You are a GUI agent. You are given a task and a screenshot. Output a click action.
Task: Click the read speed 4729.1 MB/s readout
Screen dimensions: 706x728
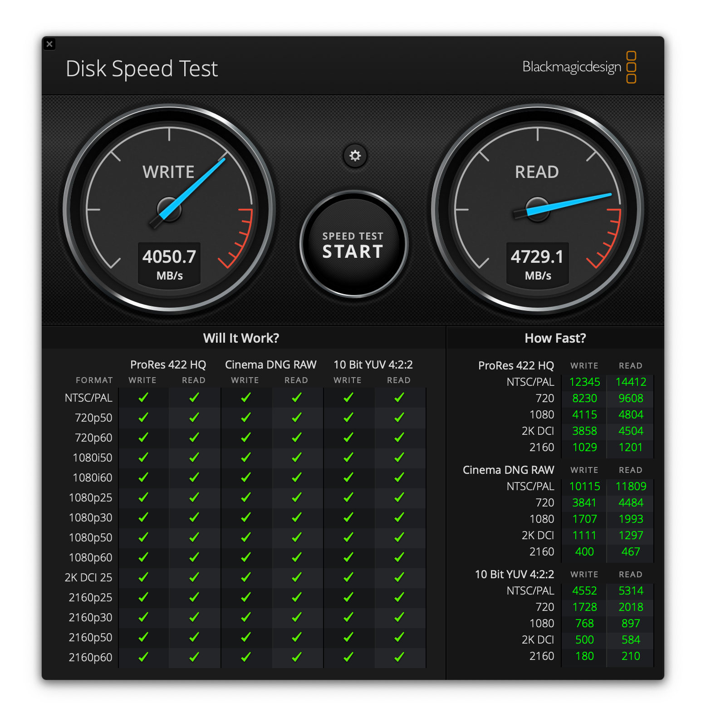538,265
